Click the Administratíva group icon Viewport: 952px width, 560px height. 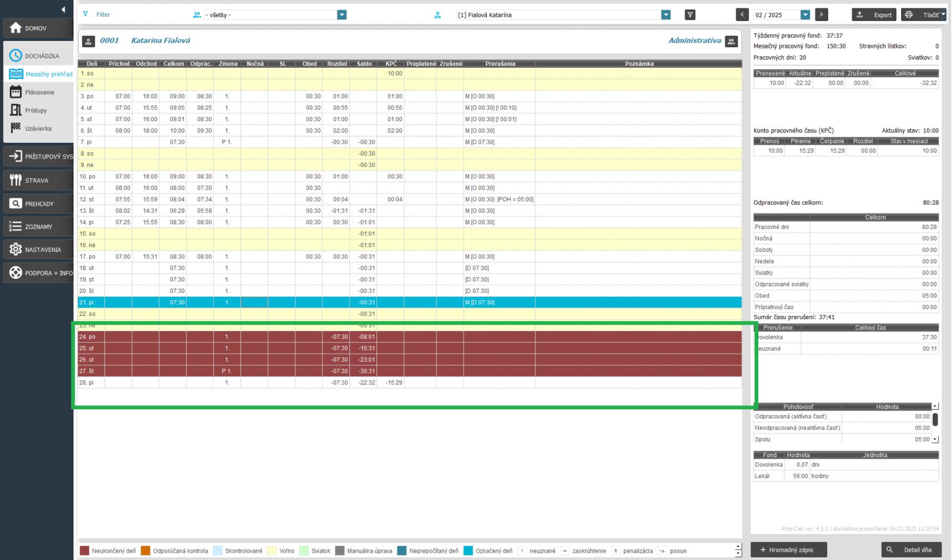(731, 41)
